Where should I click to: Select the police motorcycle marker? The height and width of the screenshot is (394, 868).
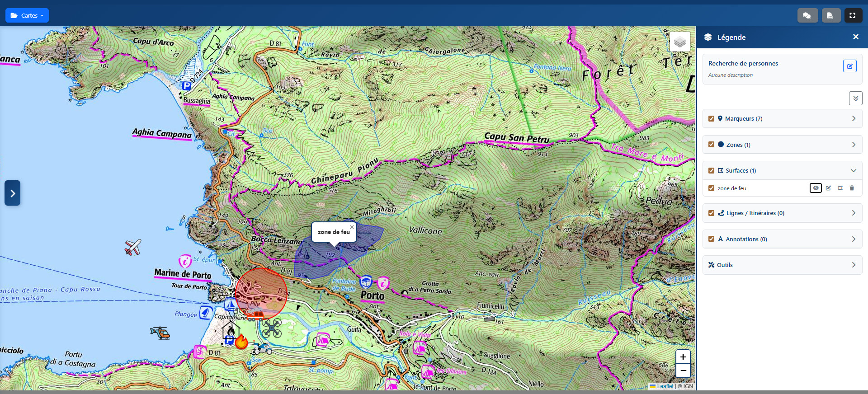click(262, 348)
